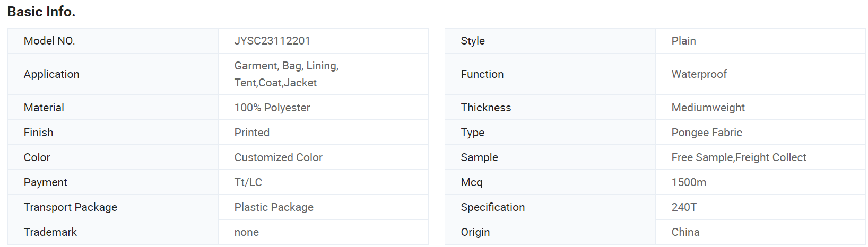Click the 1500m Mcq value
Image resolution: width=868 pixels, height=247 pixels.
(689, 182)
